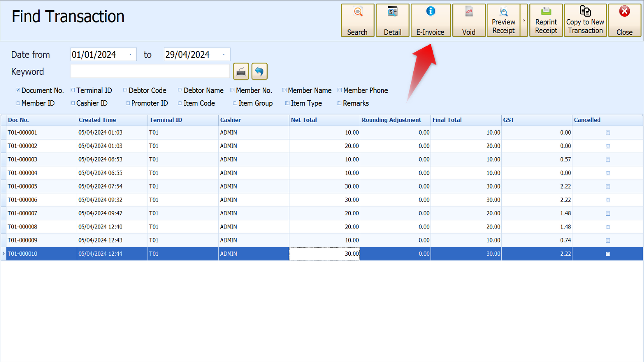The width and height of the screenshot is (644, 362).
Task: Toggle the Document No. checkbox
Action: (x=18, y=90)
